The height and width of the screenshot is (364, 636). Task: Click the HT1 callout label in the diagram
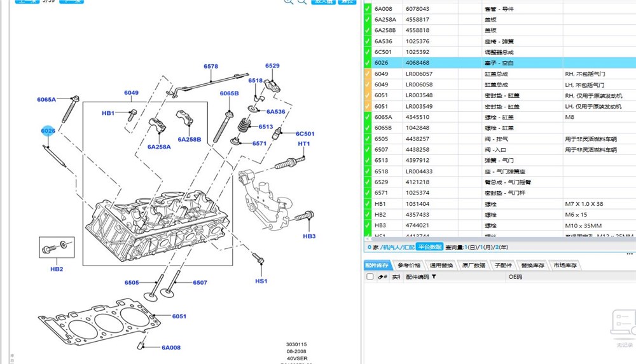304,144
